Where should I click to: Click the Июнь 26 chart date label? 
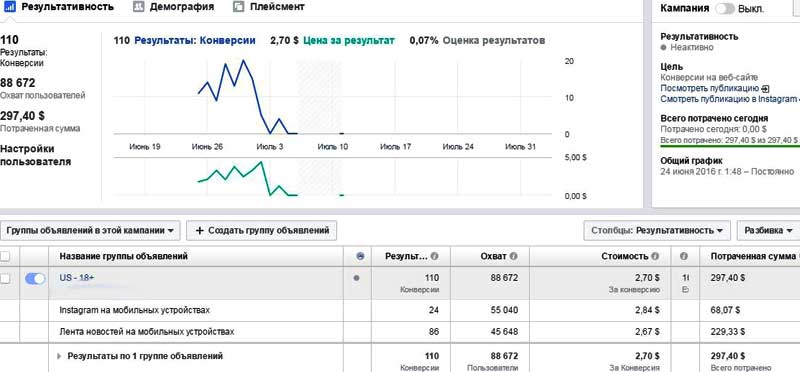click(x=207, y=147)
